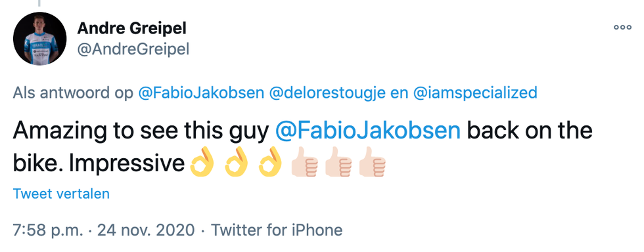644x252 pixels.
Task: Visit the @delorestougje profile
Action: click(x=327, y=93)
